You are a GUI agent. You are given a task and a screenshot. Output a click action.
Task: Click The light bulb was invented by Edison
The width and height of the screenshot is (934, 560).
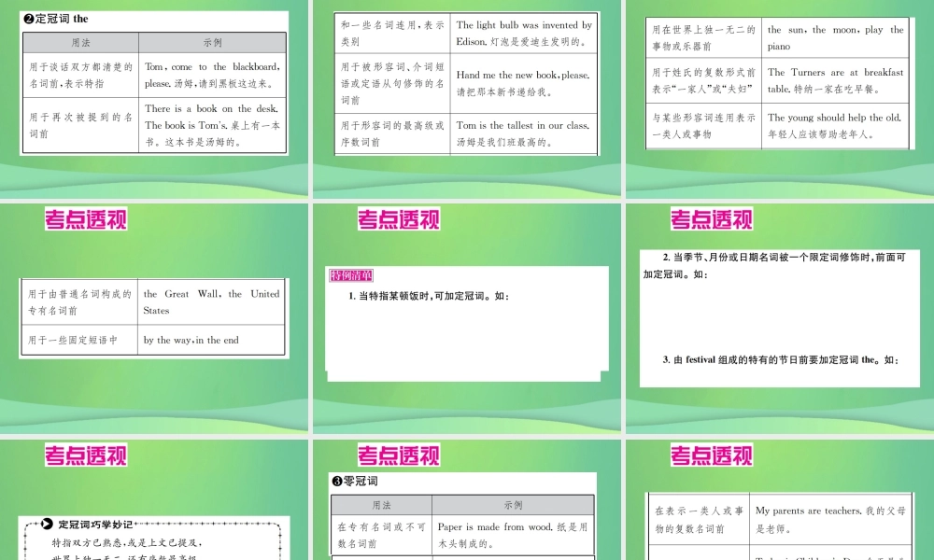point(524,34)
